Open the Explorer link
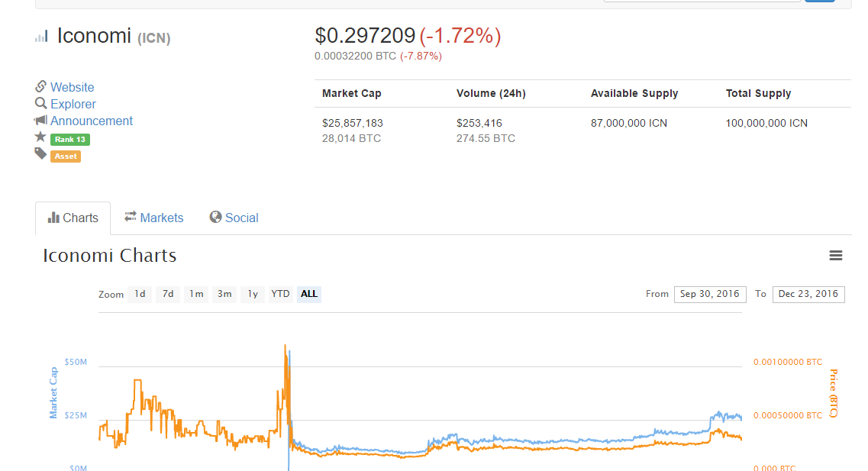The image size is (868, 471). tap(73, 104)
